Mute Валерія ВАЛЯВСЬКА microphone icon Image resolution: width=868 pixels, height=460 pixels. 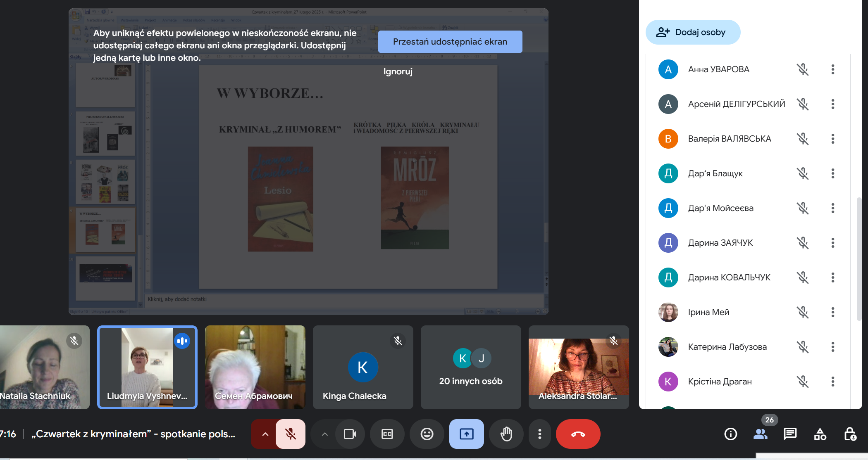click(x=803, y=139)
